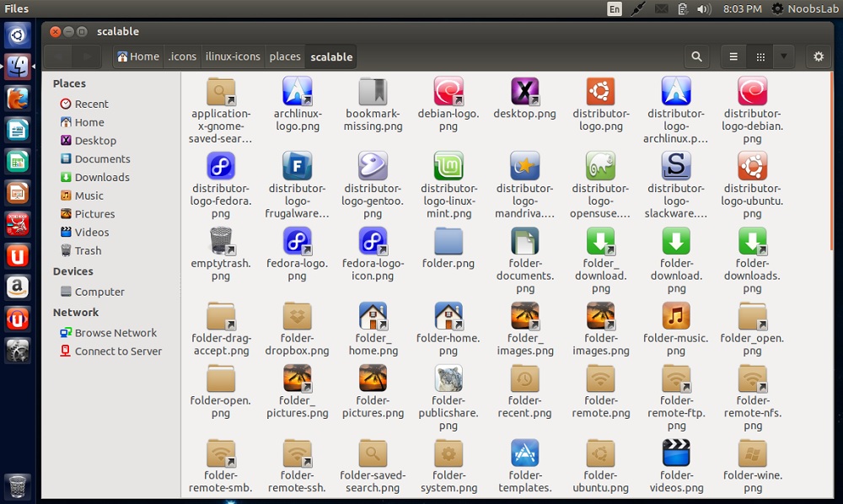Screen dimensions: 843x504
Task: Toggle list view mode
Action: tap(733, 56)
